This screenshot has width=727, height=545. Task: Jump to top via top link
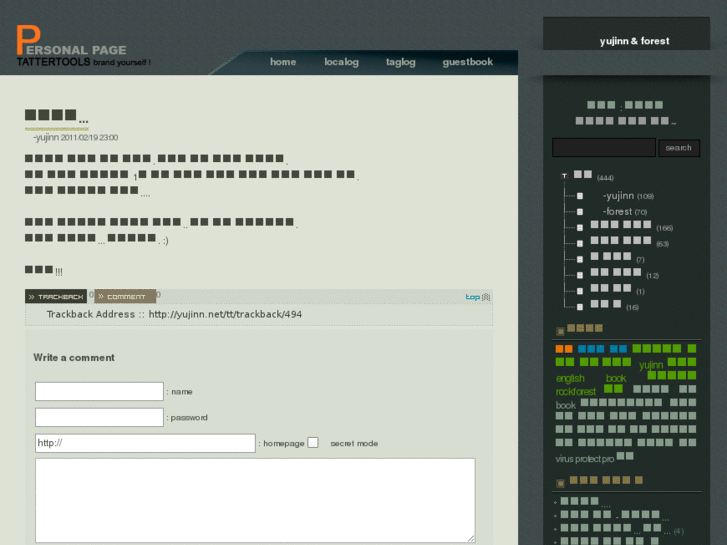(x=478, y=297)
